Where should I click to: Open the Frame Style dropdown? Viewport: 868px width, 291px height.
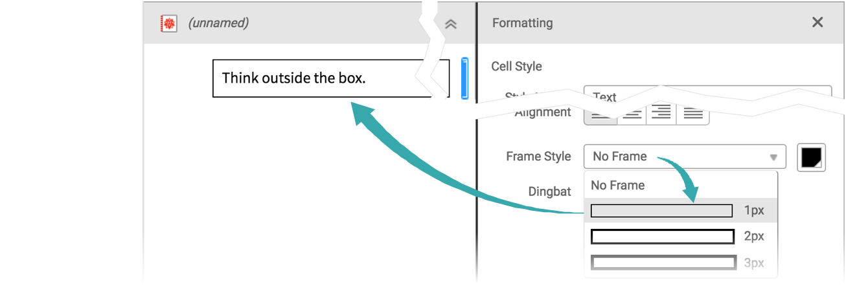(x=684, y=156)
